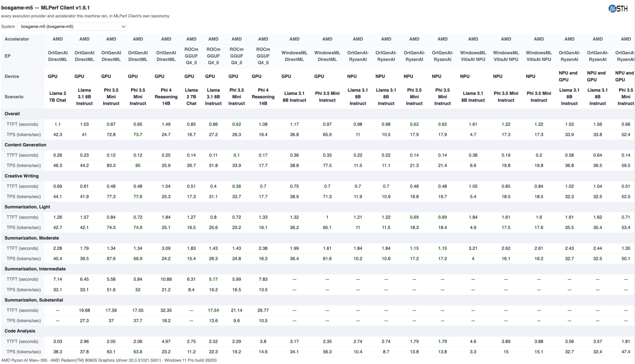Click the highlighted 68.9 Summarization Moderate TPS value
Screen dimensions: 635x364
click(138, 258)
